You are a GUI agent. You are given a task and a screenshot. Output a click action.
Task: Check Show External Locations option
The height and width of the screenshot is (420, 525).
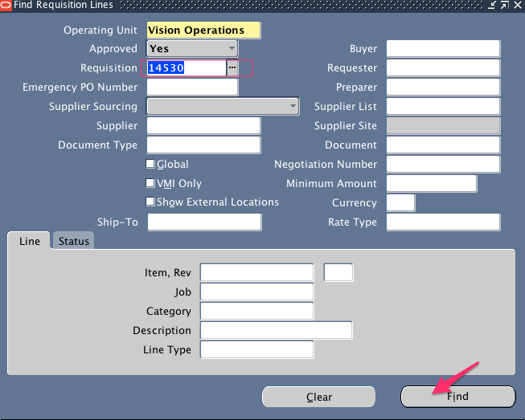pos(150,202)
